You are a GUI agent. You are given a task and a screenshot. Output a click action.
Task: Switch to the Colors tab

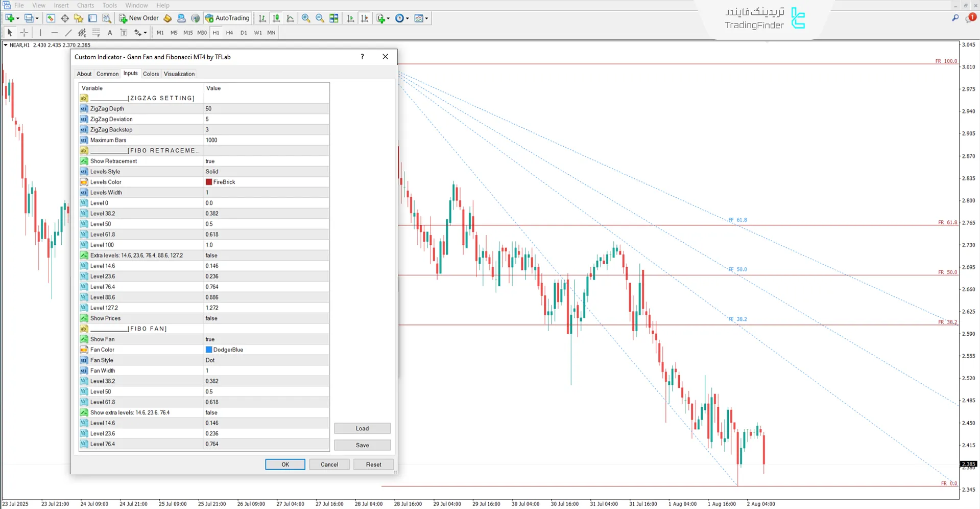pos(151,74)
